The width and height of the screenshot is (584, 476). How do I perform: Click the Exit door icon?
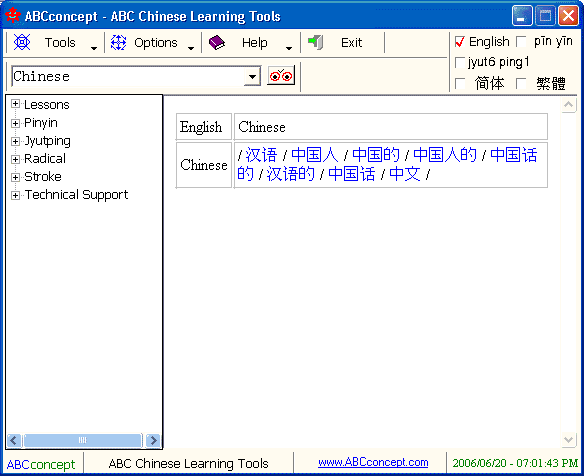[x=315, y=42]
